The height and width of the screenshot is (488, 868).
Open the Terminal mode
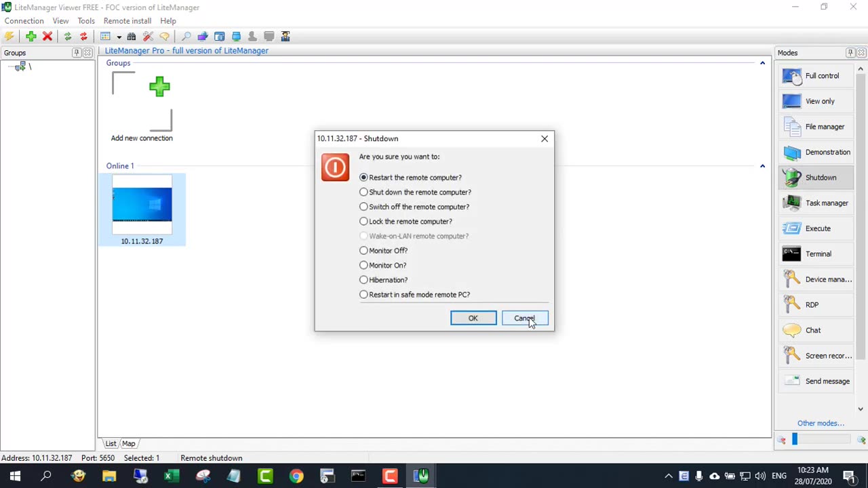point(816,253)
